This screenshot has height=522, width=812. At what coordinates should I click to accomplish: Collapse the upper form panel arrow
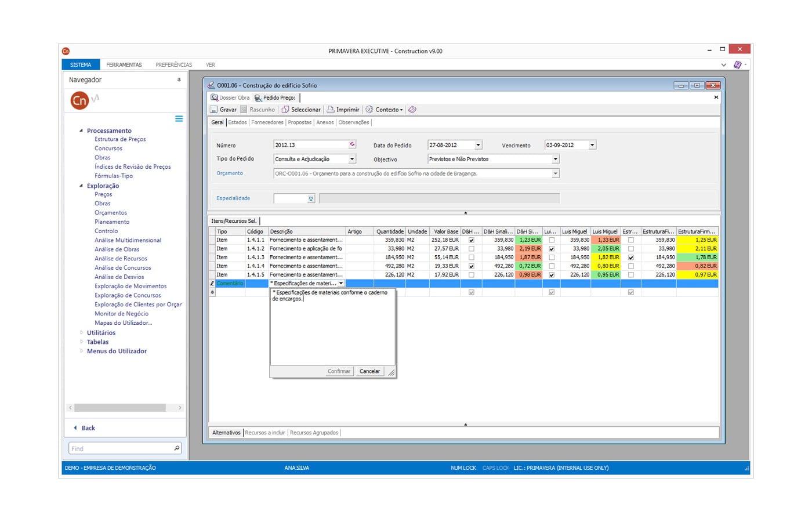[465, 213]
